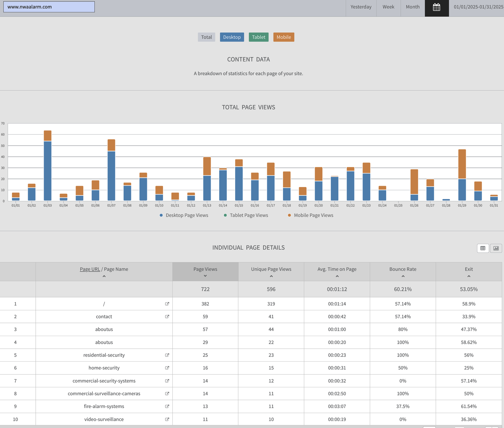504x428 pixels.
Task: Switch to table view icon
Action: coord(482,248)
